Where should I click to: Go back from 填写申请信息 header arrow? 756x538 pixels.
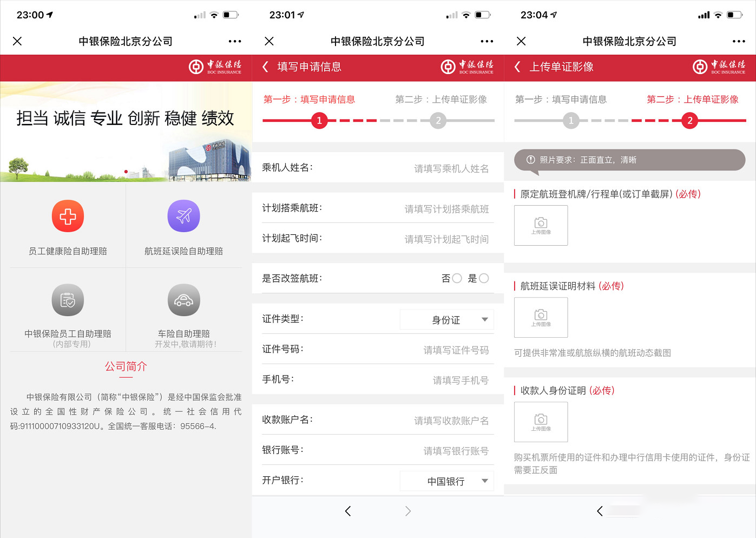(265, 67)
